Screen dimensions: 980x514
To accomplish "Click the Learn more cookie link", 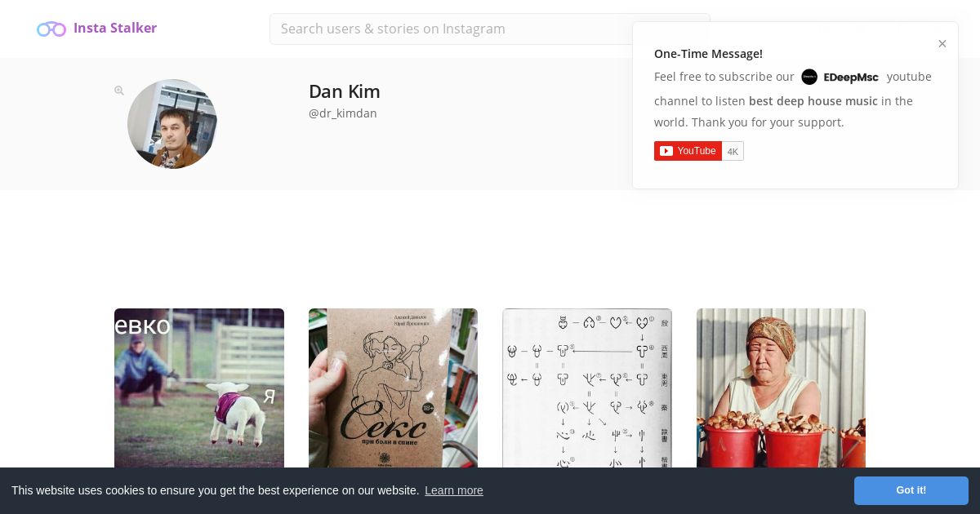I will (454, 490).
